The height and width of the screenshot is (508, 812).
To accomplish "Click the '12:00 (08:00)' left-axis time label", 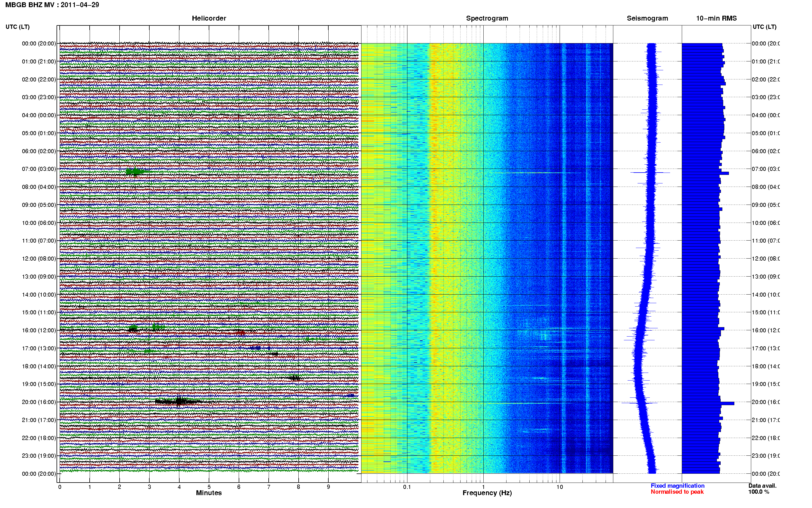I will tap(39, 258).
